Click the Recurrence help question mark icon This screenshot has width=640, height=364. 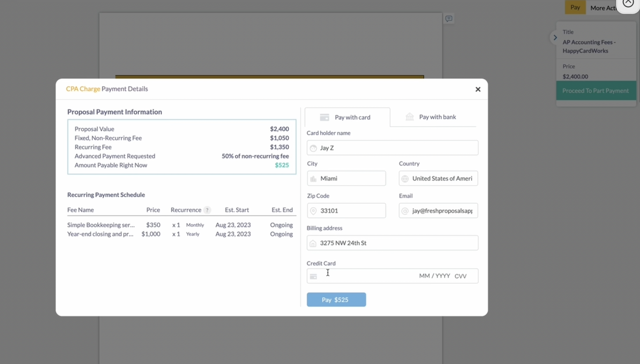point(207,210)
